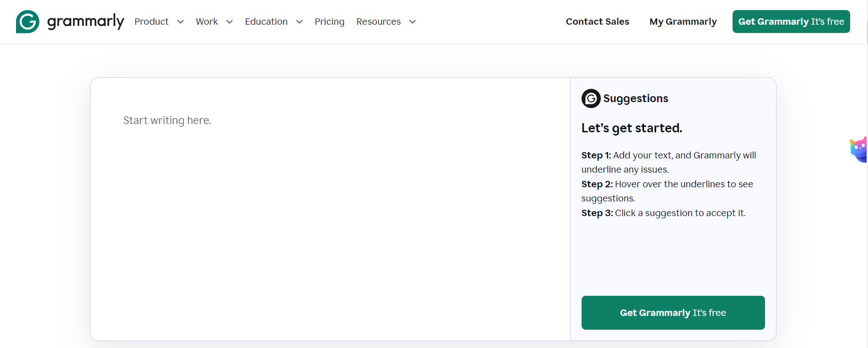Viewport: 868px width, 348px height.
Task: Expand the Work dropdown chevron
Action: coord(230,22)
